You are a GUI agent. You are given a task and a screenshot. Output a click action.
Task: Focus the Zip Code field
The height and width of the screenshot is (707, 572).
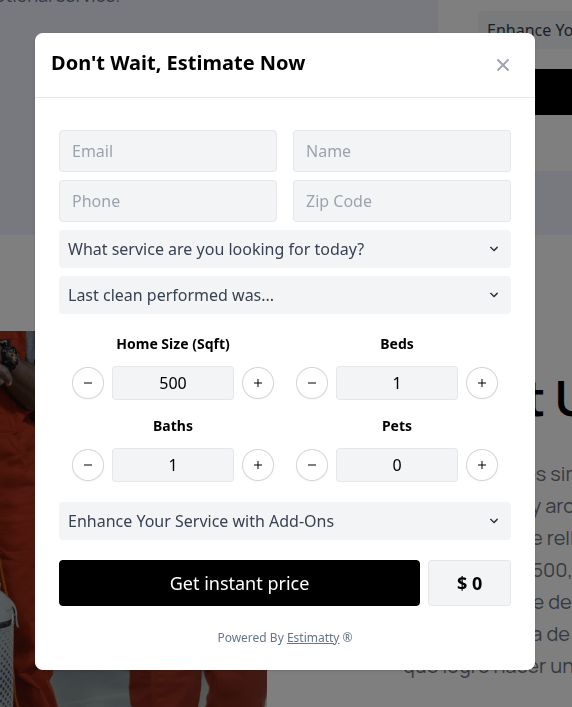(x=402, y=201)
